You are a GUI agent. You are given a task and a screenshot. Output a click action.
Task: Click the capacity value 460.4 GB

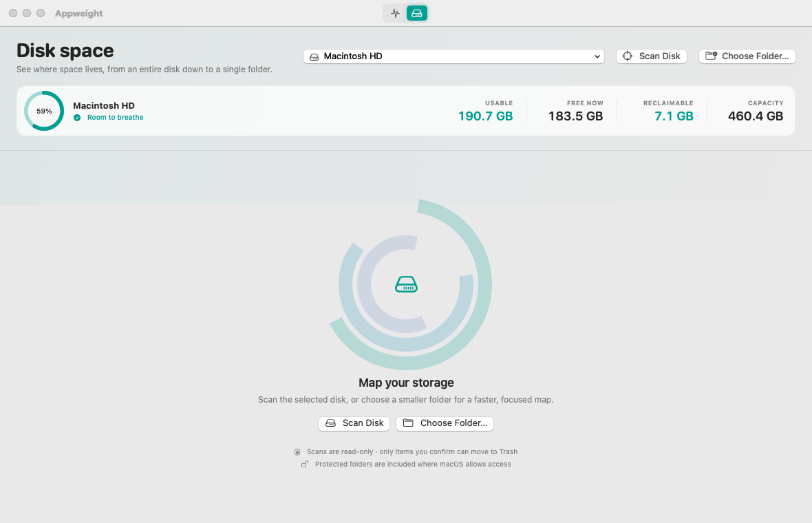756,116
